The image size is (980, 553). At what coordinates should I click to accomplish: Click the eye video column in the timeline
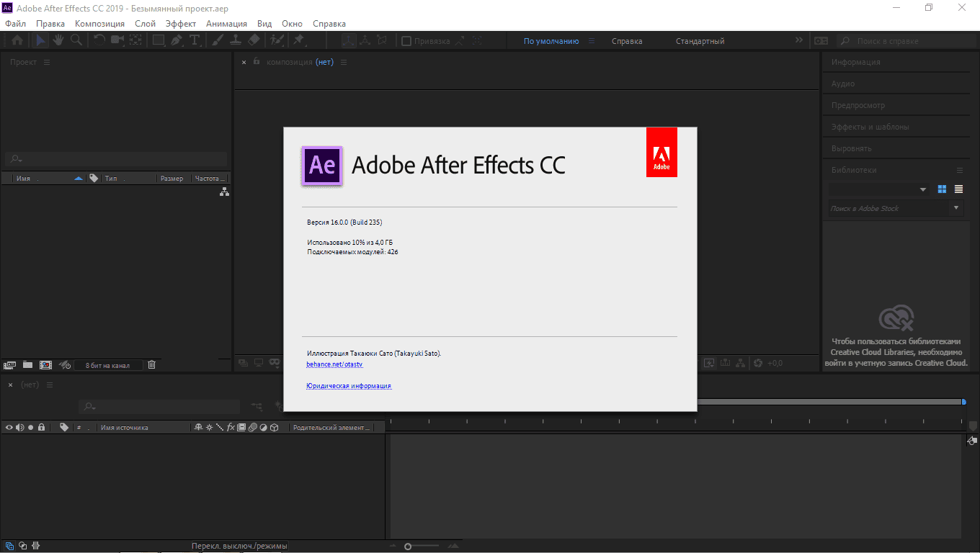(9, 428)
